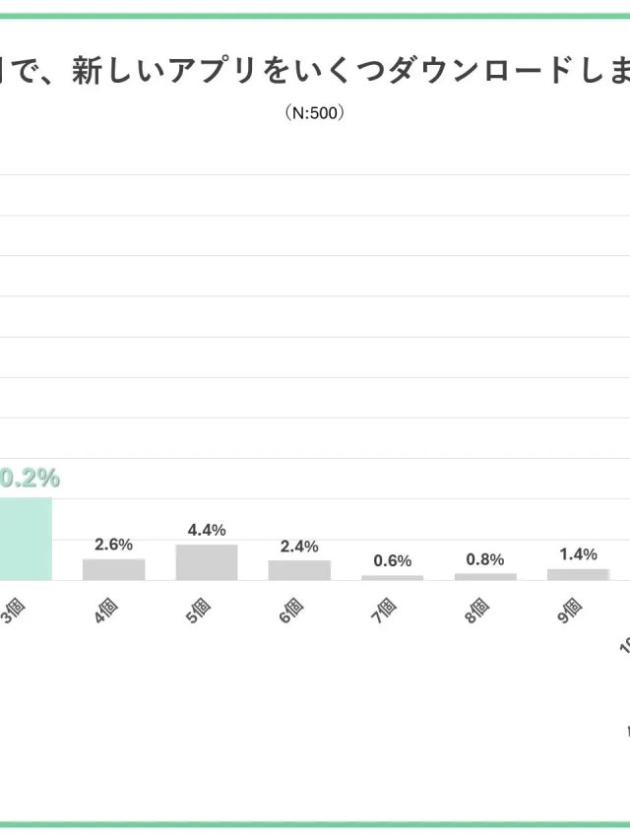The width and height of the screenshot is (630, 840).
Task: Click the 5個 axis label
Action: click(x=202, y=609)
